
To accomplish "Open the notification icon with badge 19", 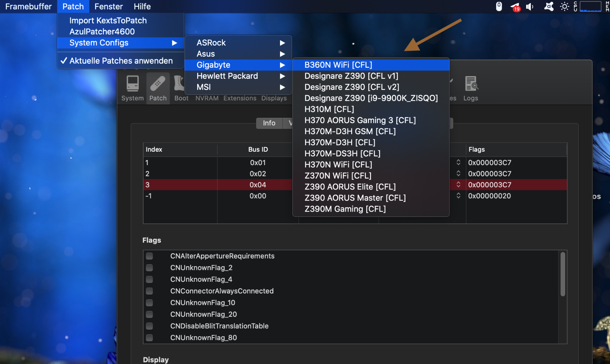I will pyautogui.click(x=515, y=6).
